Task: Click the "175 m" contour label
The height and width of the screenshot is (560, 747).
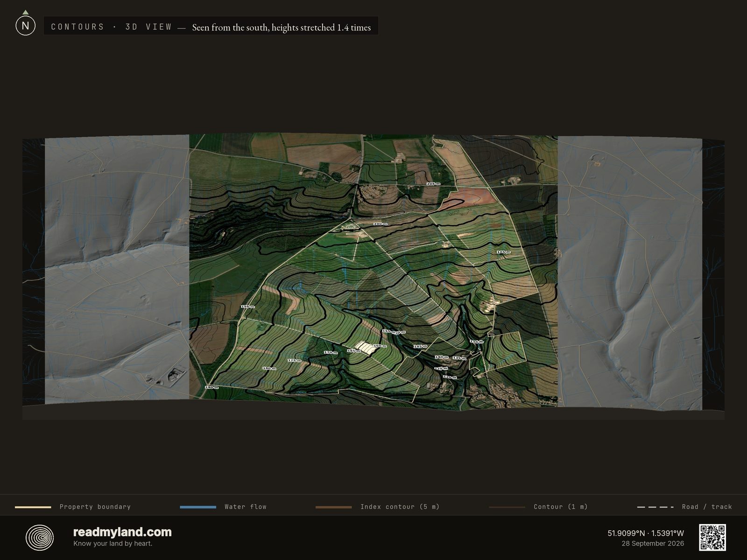Action: 294,361
